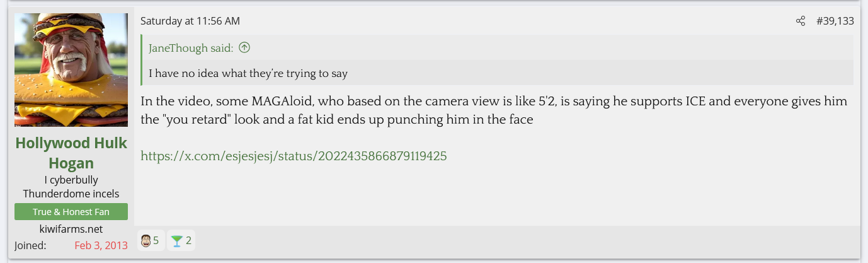
Task: Click the 'Joined:' label
Action: 30,245
